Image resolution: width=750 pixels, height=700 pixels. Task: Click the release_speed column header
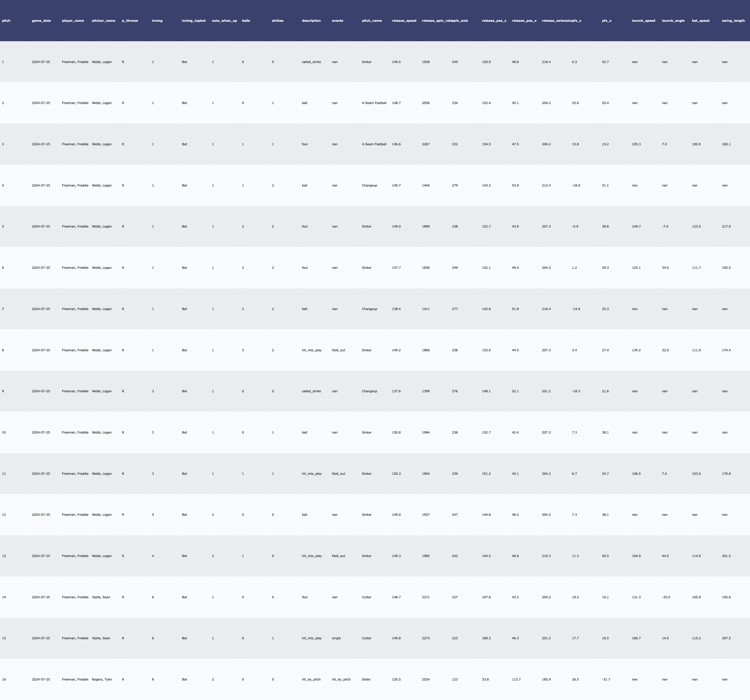click(404, 21)
